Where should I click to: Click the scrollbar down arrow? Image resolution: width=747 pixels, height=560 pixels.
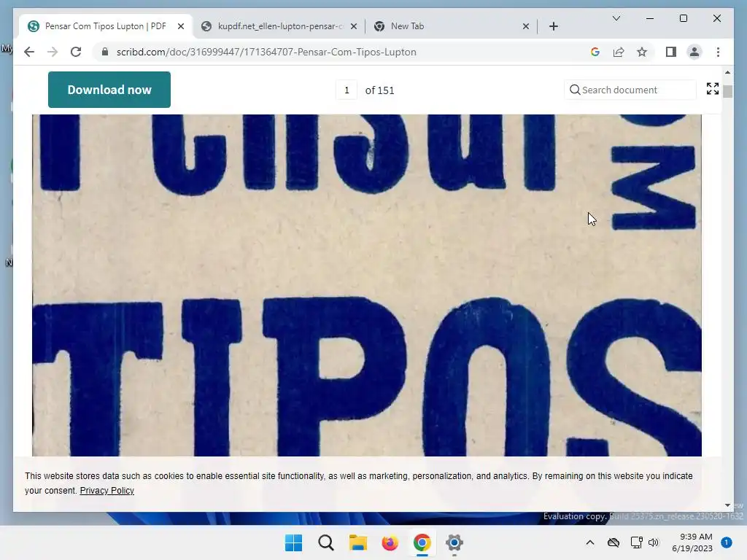coord(727,505)
